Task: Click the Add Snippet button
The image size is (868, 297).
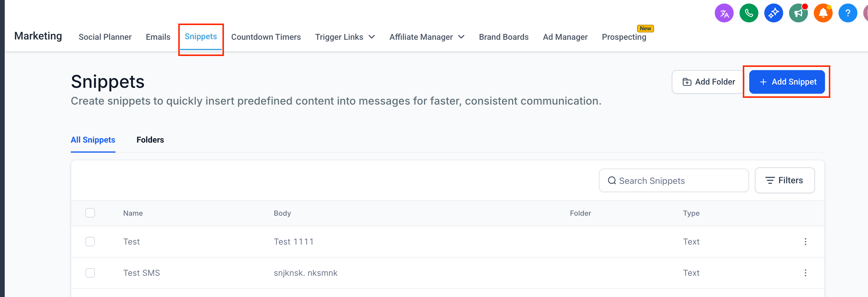Action: point(787,82)
